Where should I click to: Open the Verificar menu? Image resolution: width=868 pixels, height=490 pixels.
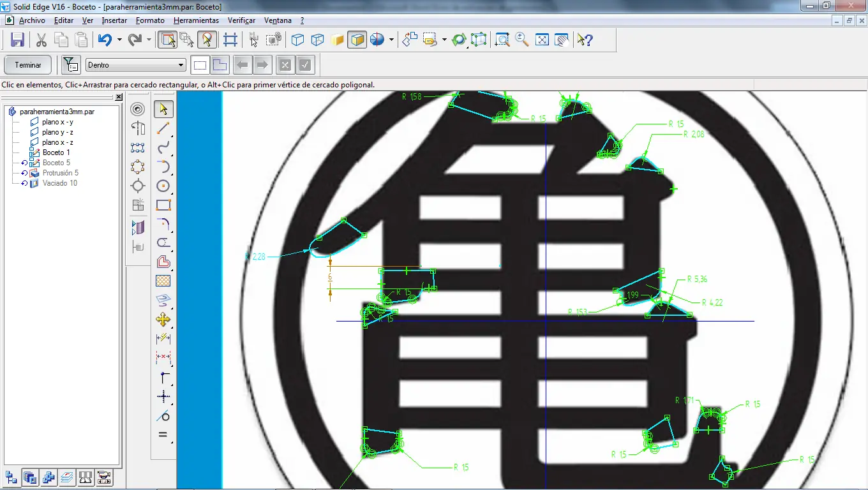[x=241, y=20]
